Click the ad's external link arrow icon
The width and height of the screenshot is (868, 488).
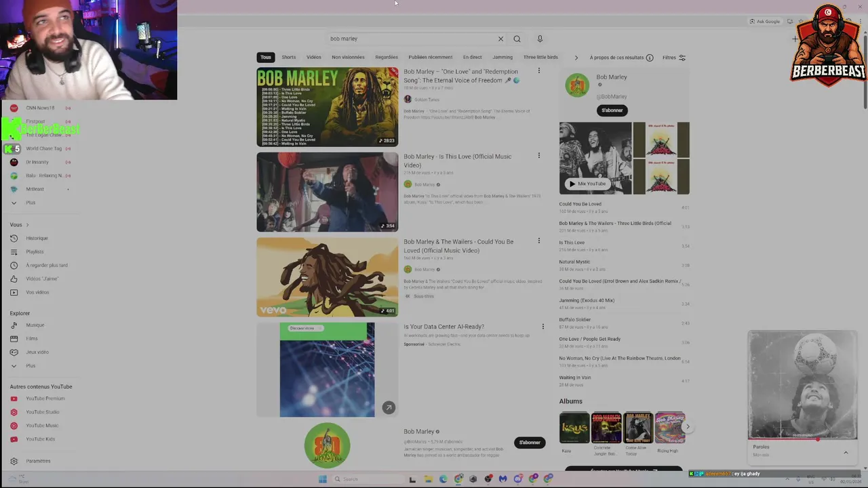[388, 407]
